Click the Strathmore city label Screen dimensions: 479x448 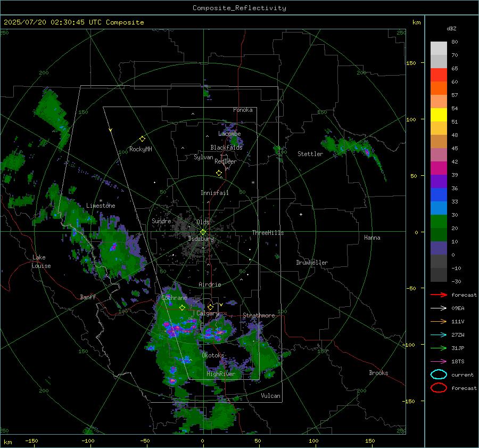259,315
